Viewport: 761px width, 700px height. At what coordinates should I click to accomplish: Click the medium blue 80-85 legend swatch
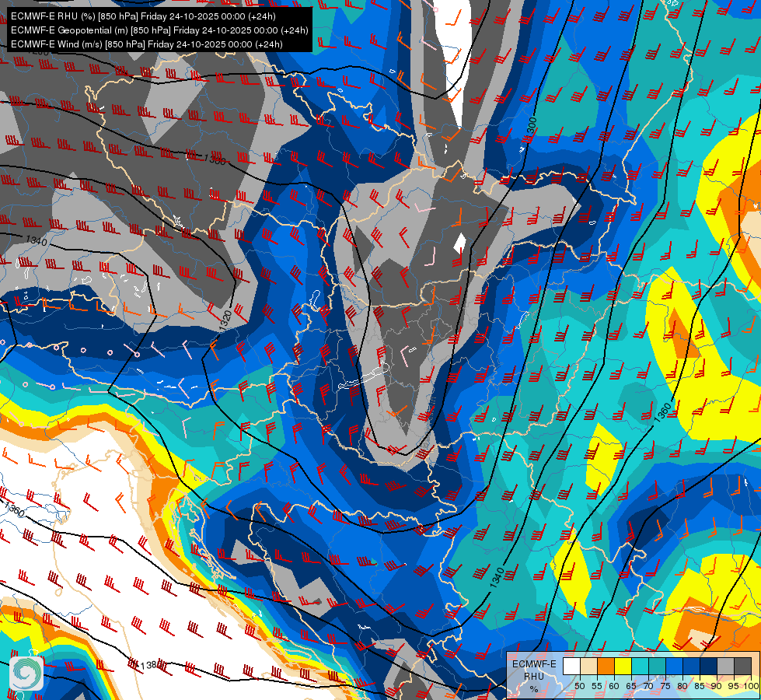[x=692, y=666]
